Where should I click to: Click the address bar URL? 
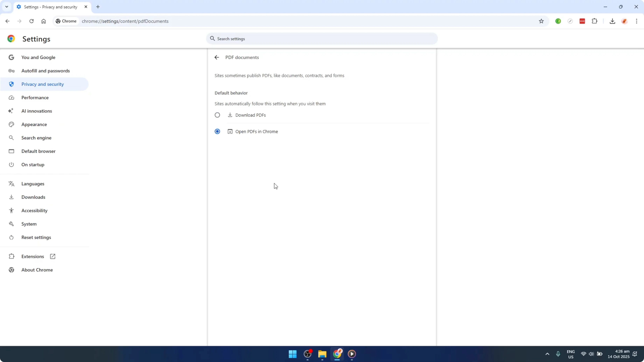(x=125, y=21)
